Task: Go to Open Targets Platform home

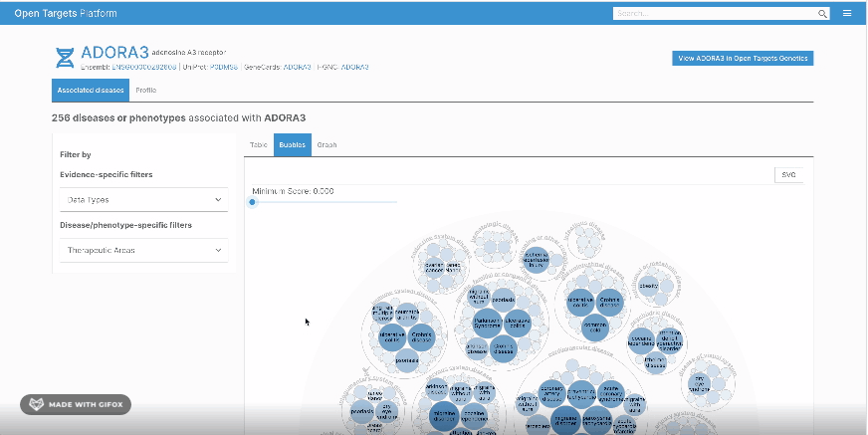Action: point(66,13)
